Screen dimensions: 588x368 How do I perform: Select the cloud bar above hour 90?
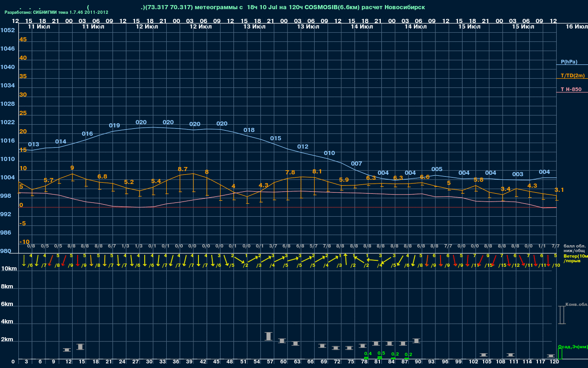point(417,340)
